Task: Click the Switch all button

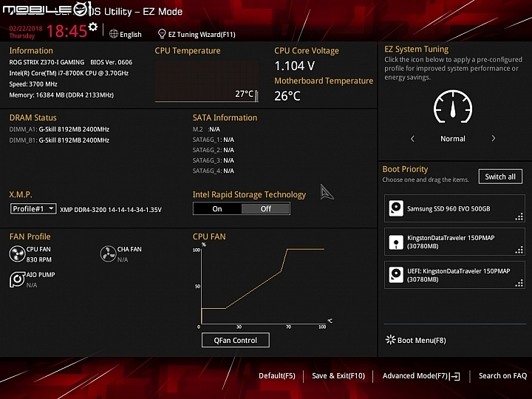Action: point(500,177)
